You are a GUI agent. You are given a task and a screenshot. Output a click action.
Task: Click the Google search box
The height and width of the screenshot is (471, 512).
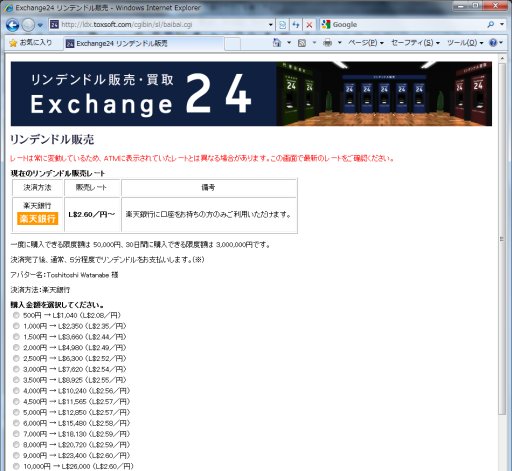click(x=403, y=25)
